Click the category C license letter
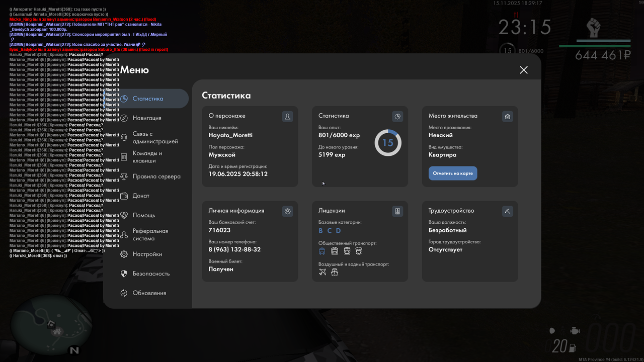 click(x=330, y=231)
